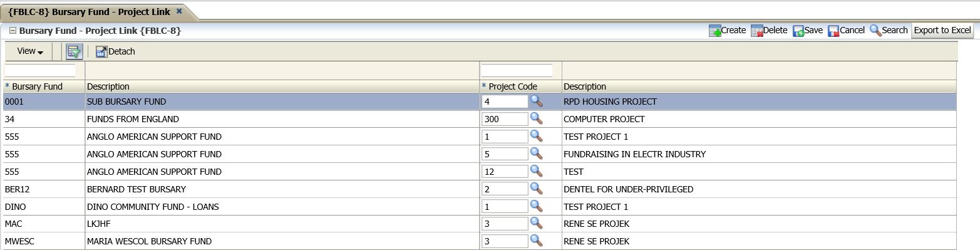Open the View dropdown menu
The width and height of the screenshot is (980, 250).
(x=30, y=51)
